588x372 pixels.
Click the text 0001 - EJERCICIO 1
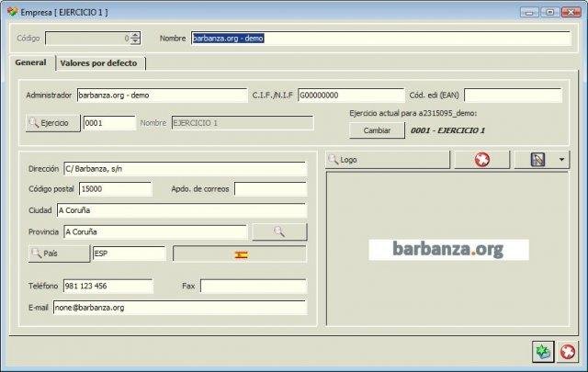coord(447,130)
